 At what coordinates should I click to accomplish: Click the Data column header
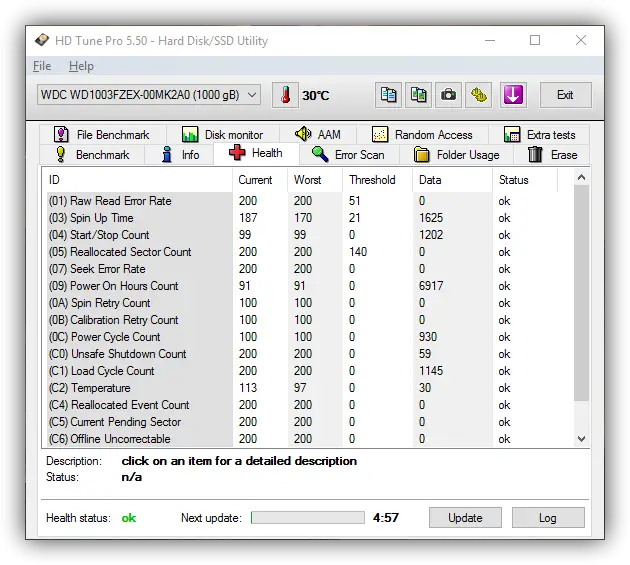(x=452, y=180)
